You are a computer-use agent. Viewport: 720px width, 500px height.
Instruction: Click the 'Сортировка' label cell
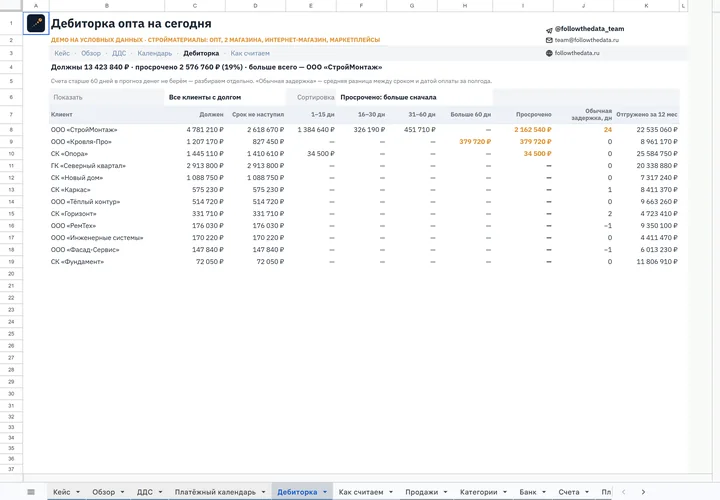311,97
